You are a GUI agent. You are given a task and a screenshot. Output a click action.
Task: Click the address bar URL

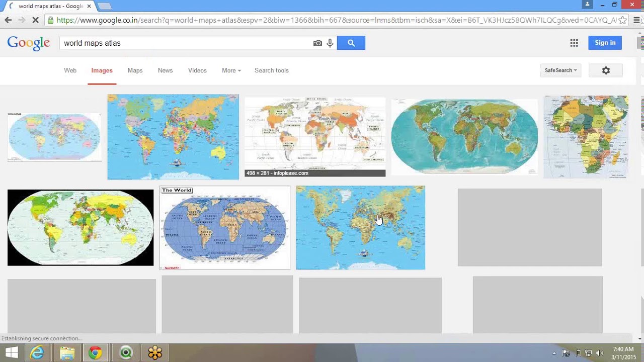[x=336, y=20]
